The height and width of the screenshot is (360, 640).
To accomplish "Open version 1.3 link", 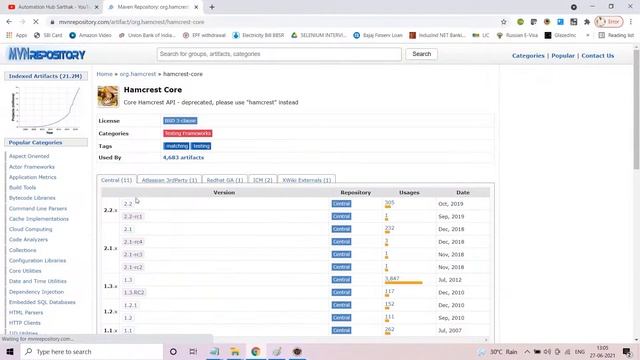I will point(128,280).
